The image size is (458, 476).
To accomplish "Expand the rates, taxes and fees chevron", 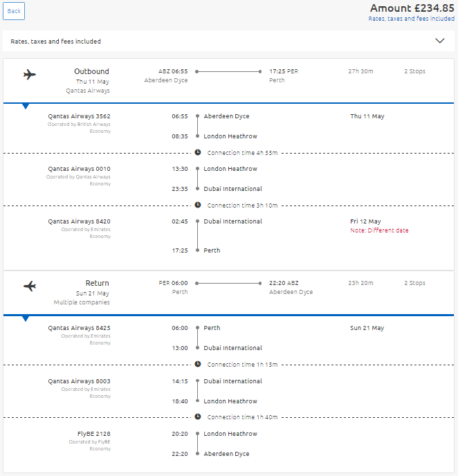I will point(440,41).
